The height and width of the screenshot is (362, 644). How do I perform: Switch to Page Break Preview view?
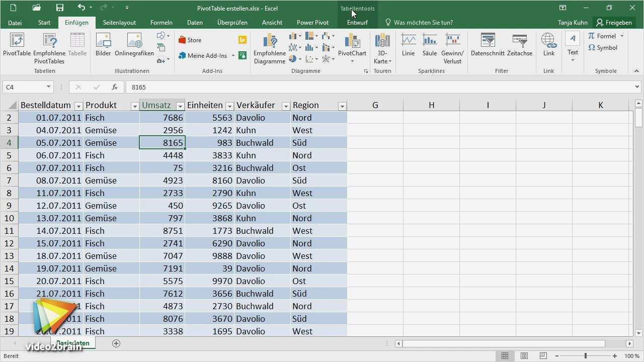click(x=543, y=356)
